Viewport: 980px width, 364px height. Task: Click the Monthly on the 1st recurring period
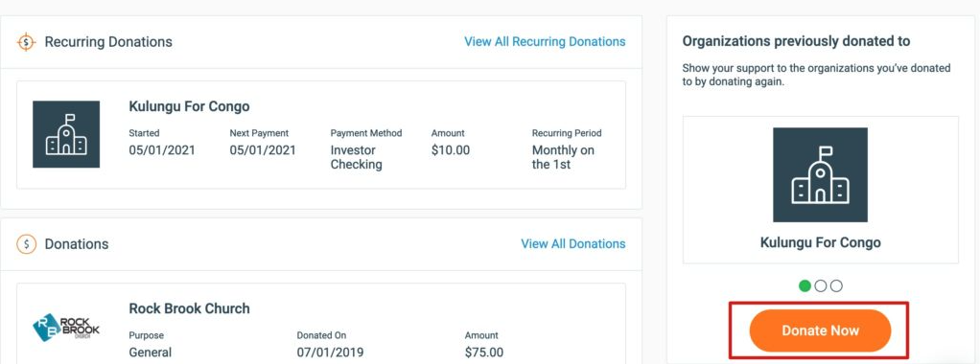[x=563, y=157]
